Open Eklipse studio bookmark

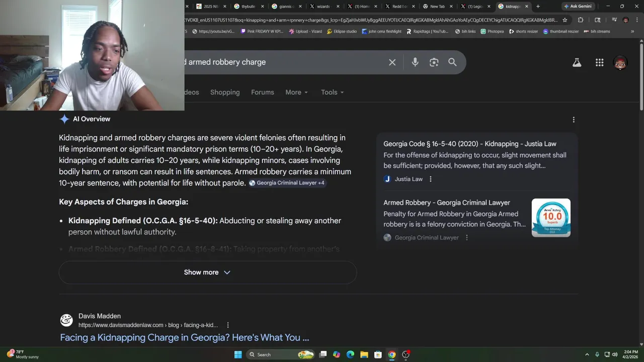pyautogui.click(x=342, y=31)
